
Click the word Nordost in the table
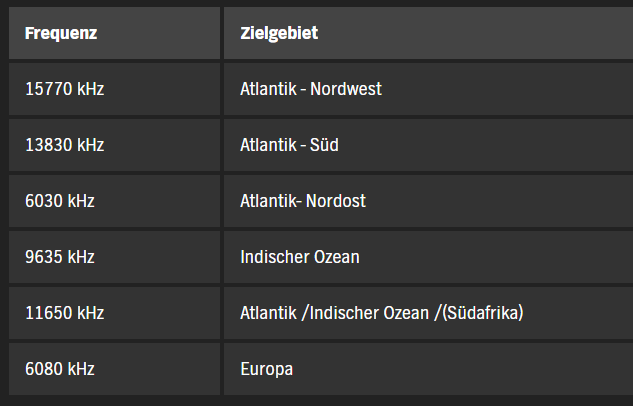click(x=337, y=201)
